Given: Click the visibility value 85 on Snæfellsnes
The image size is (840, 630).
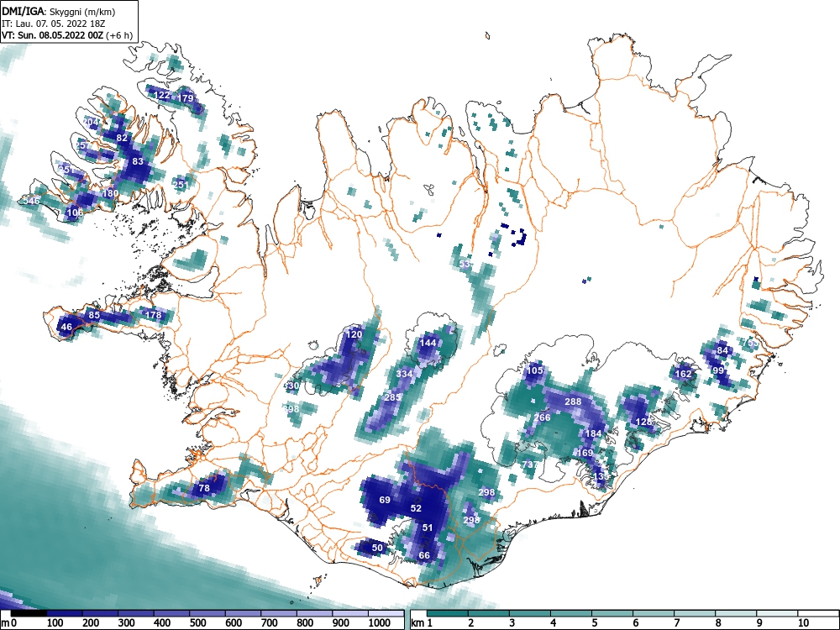Looking at the screenshot, I should click(94, 315).
